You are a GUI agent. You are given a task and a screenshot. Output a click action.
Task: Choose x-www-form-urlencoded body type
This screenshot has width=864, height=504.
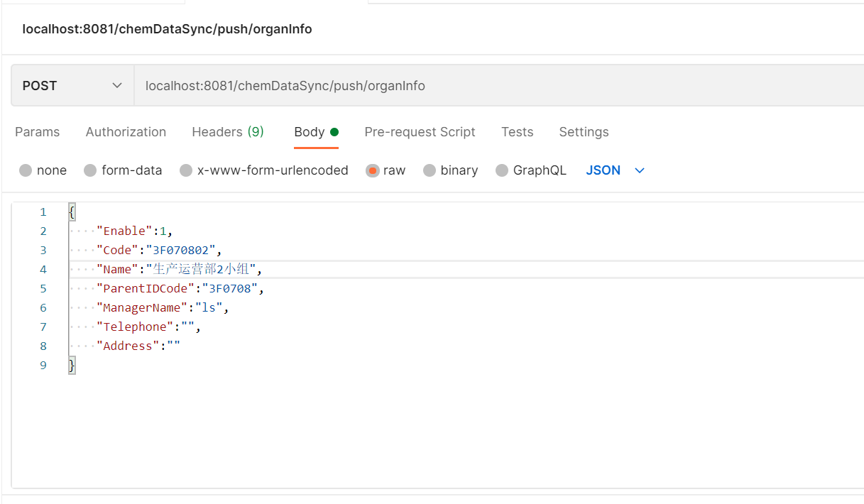point(263,170)
